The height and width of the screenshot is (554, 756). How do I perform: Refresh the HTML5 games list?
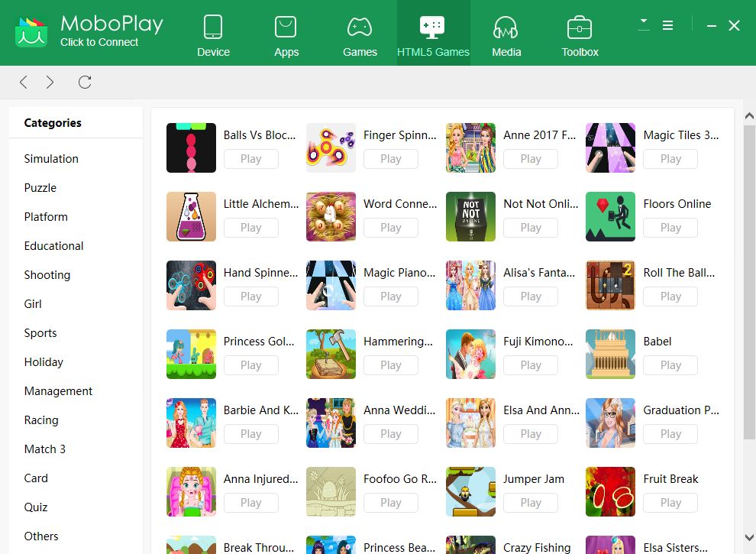(x=85, y=82)
